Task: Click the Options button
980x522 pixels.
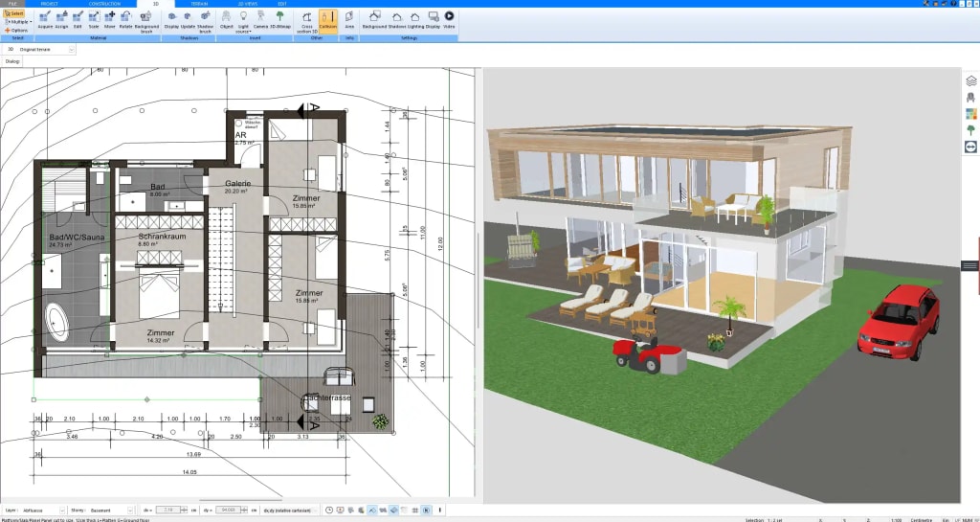Action: click(x=16, y=30)
